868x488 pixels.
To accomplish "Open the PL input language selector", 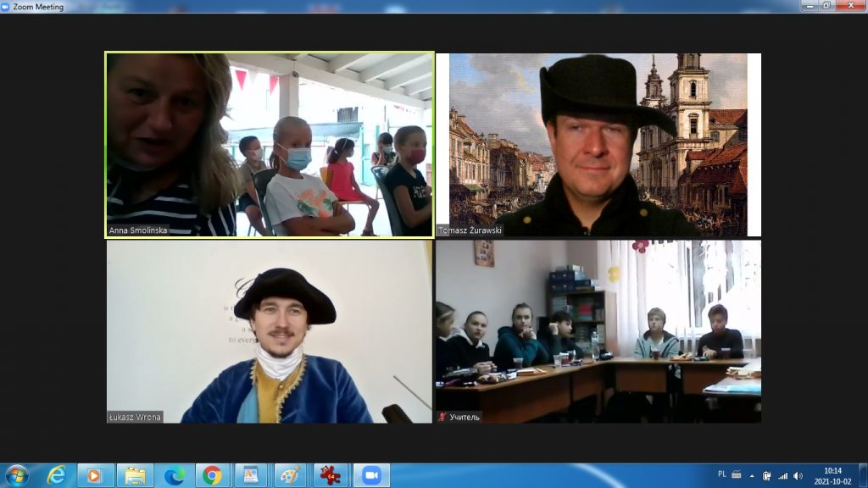I will 722,475.
